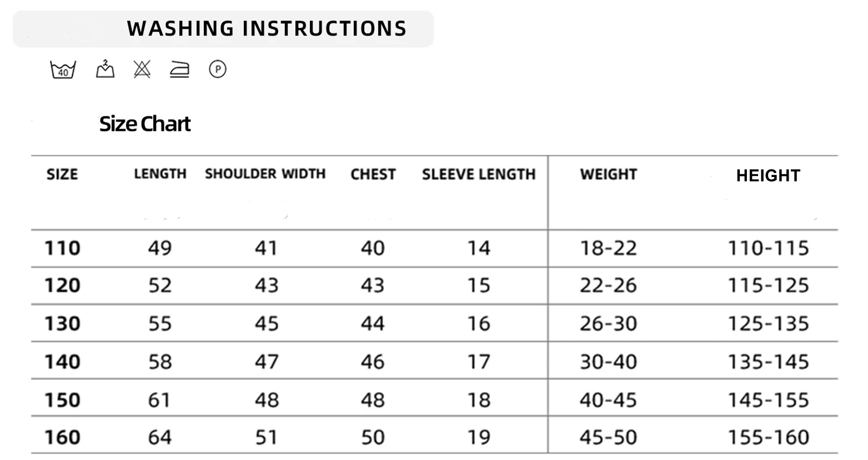Click the size 130 row label
This screenshot has width=868, height=460.
click(x=63, y=323)
